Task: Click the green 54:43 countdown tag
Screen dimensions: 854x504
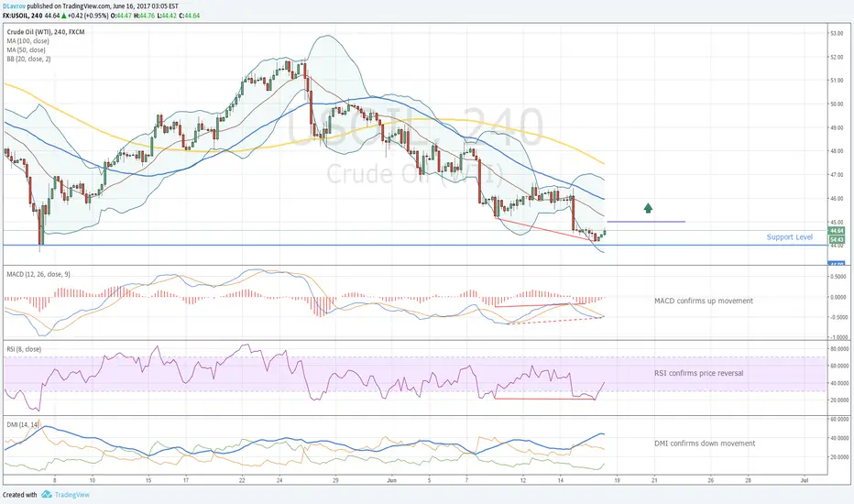Action: point(837,240)
